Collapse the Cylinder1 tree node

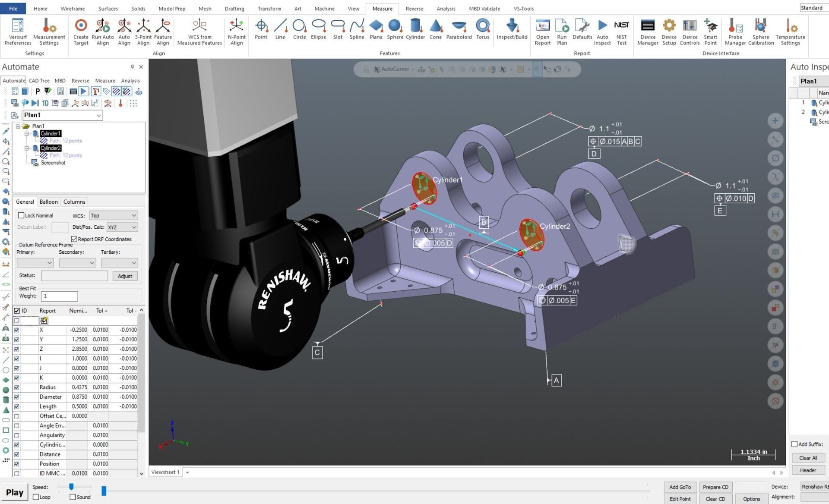click(x=27, y=134)
